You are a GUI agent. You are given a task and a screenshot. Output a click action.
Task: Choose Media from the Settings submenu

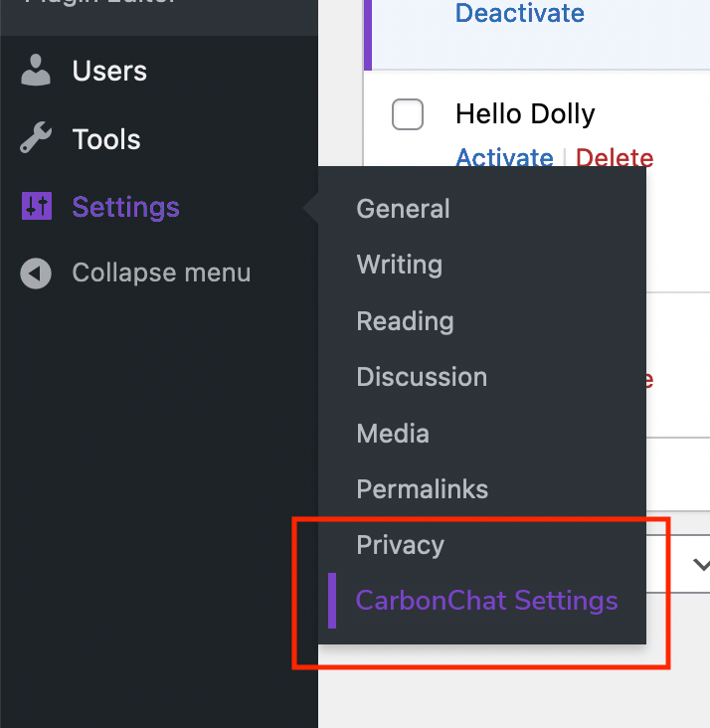393,434
